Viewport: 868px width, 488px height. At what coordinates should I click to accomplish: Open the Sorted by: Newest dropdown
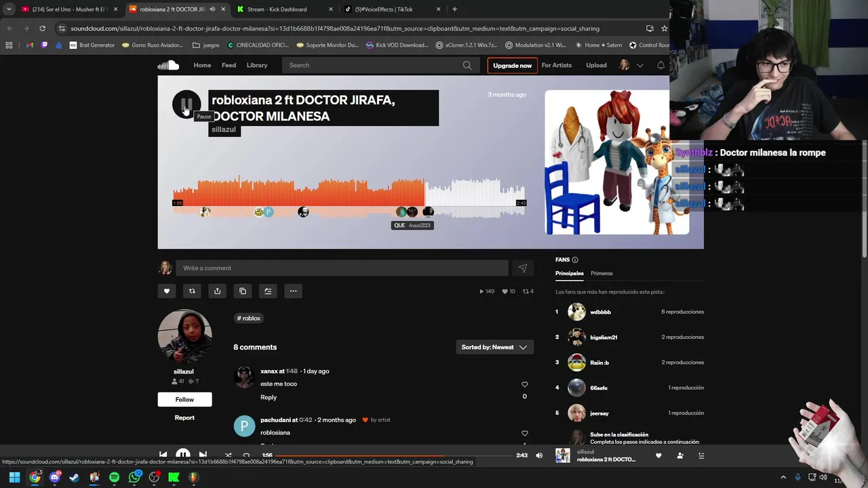pyautogui.click(x=494, y=347)
